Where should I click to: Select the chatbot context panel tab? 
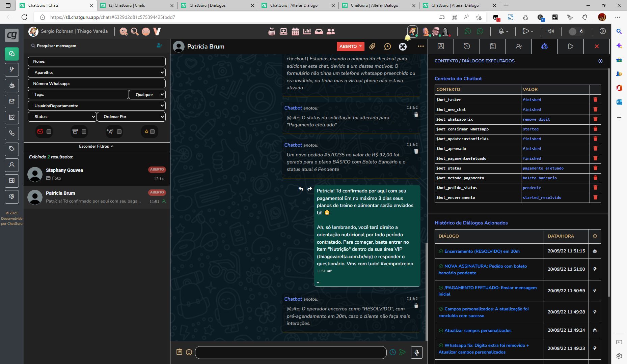[544, 47]
